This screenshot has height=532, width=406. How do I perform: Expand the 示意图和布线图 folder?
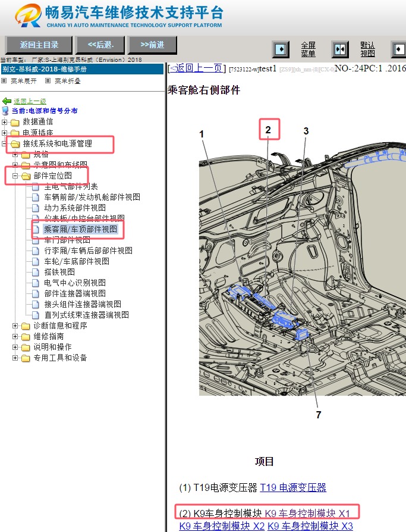(x=15, y=165)
